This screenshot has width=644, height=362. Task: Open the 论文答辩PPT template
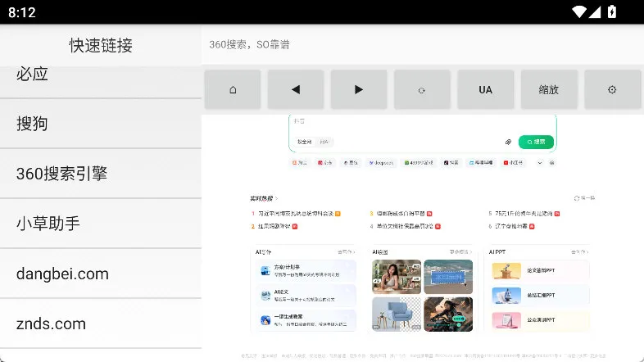pyautogui.click(x=541, y=270)
